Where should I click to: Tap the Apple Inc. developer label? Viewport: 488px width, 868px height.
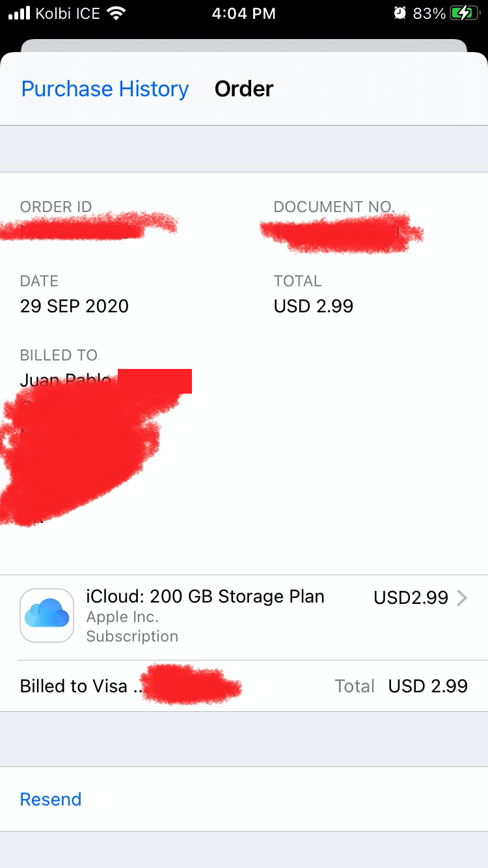point(122,617)
